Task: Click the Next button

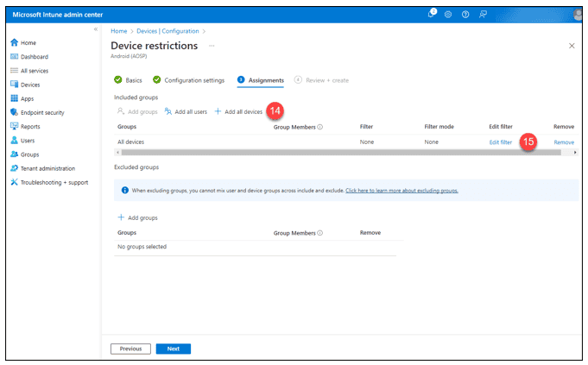Action: [x=174, y=349]
